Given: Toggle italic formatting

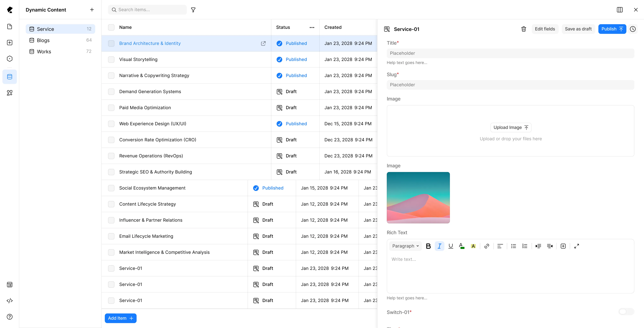Looking at the screenshot, I should pos(440,246).
